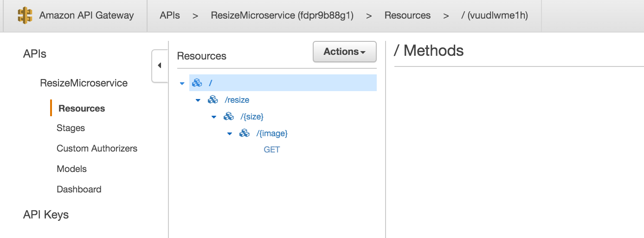The image size is (644, 238).
Task: Click the /{image} resource cube icon
Action: [244, 133]
